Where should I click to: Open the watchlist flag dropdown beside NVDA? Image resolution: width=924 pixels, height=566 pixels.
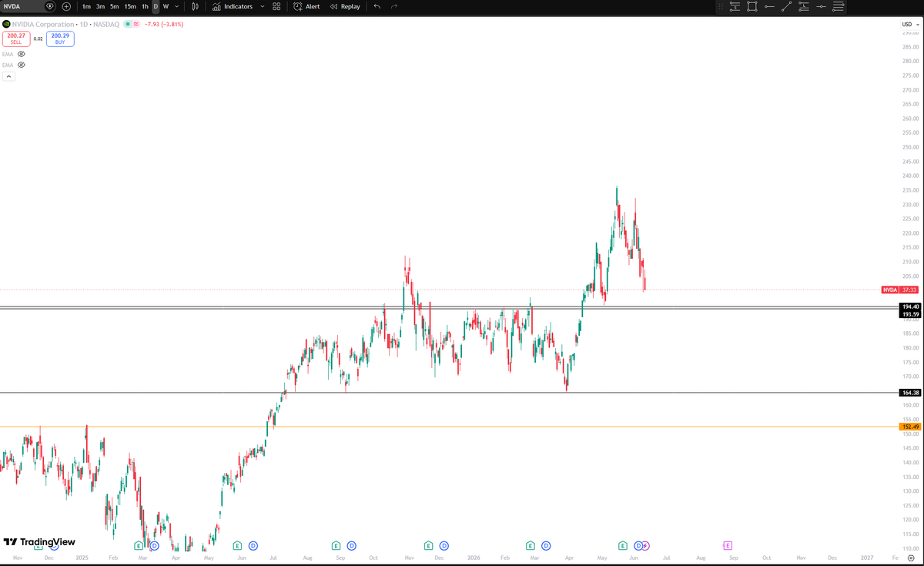(50, 6)
